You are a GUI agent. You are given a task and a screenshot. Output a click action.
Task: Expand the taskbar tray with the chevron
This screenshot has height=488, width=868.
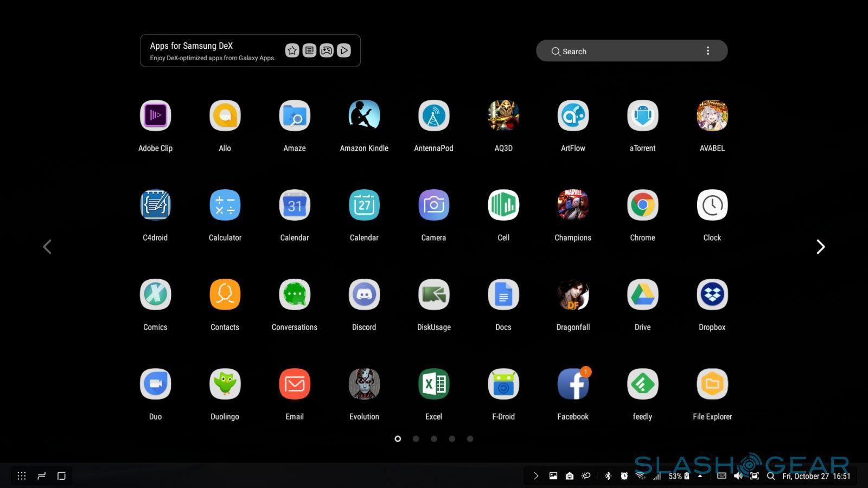[x=535, y=476]
